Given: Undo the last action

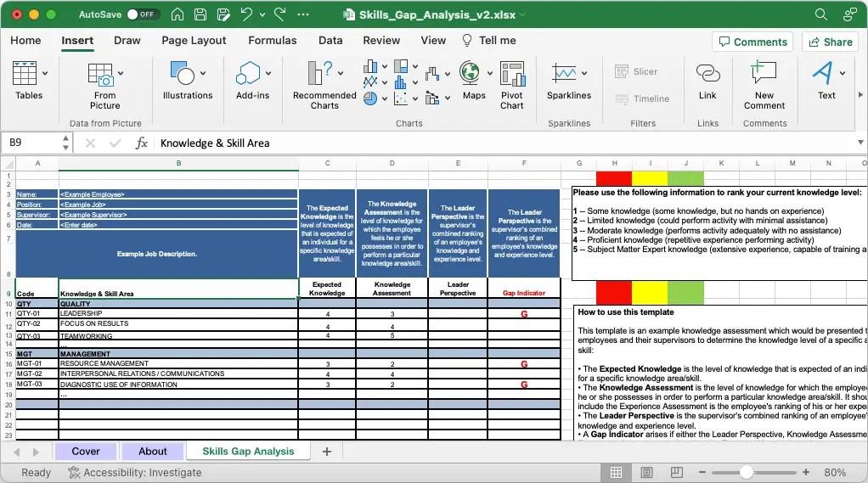Looking at the screenshot, I should pyautogui.click(x=247, y=14).
